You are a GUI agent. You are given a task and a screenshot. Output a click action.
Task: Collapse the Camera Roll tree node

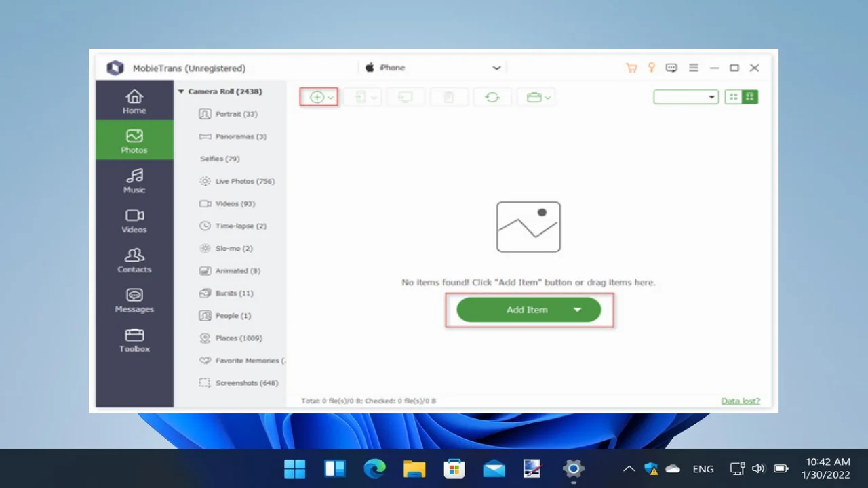coord(181,91)
